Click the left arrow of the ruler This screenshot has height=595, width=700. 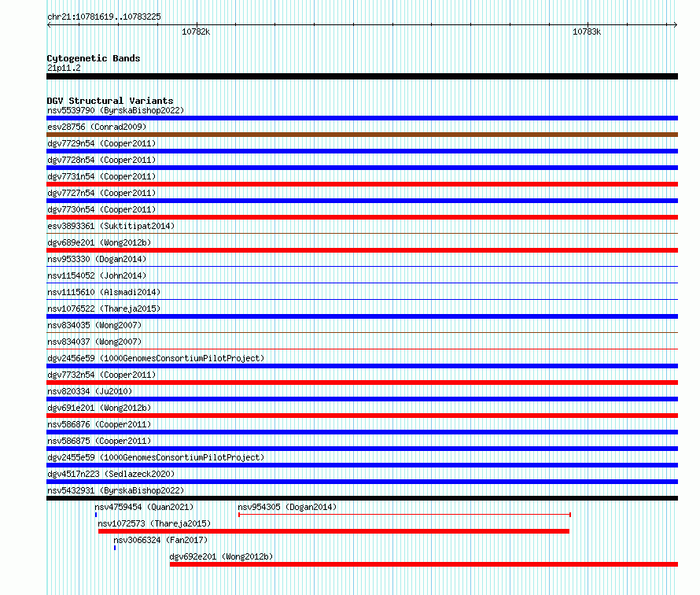pos(49,25)
